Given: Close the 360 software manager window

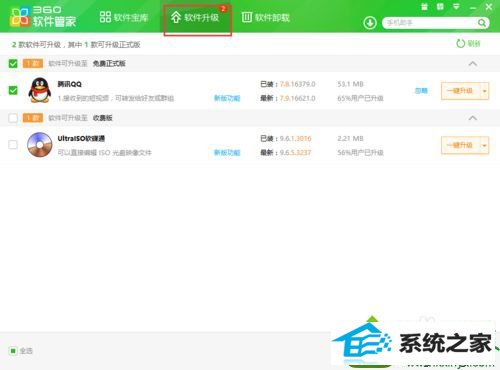Looking at the screenshot, I should [489, 7].
